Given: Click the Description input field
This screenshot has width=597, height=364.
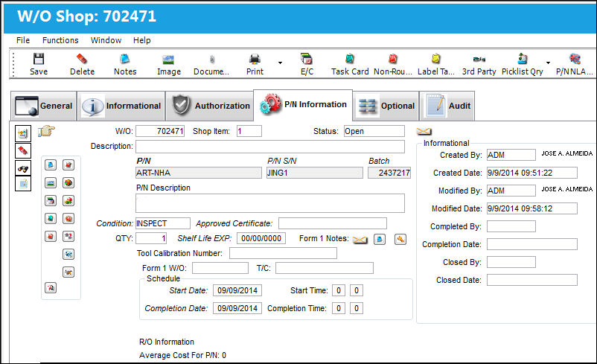Looking at the screenshot, I should [x=270, y=147].
